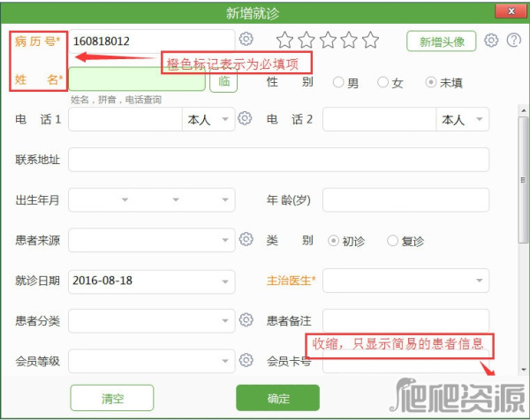This screenshot has height=420, width=530.
Task: Click the gear icon beside 电话1 field
Action: (246, 119)
